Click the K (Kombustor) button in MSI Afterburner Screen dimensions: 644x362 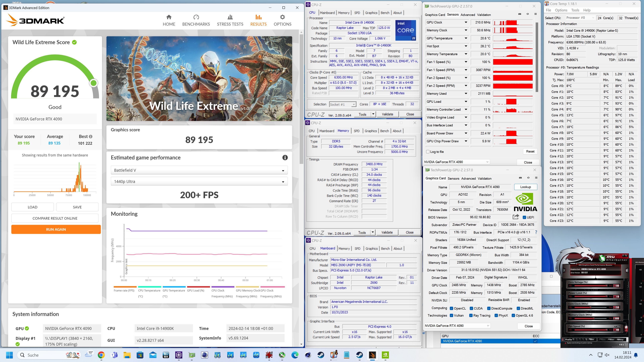point(565,270)
